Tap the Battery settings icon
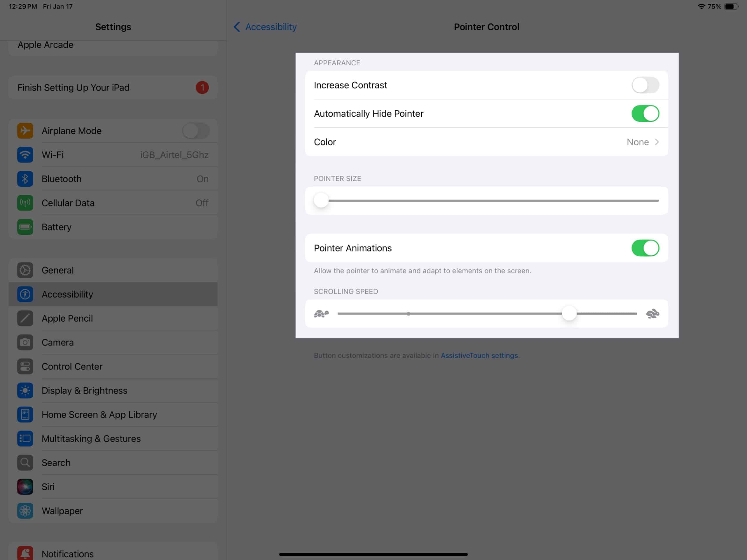747x560 pixels. [x=25, y=226]
